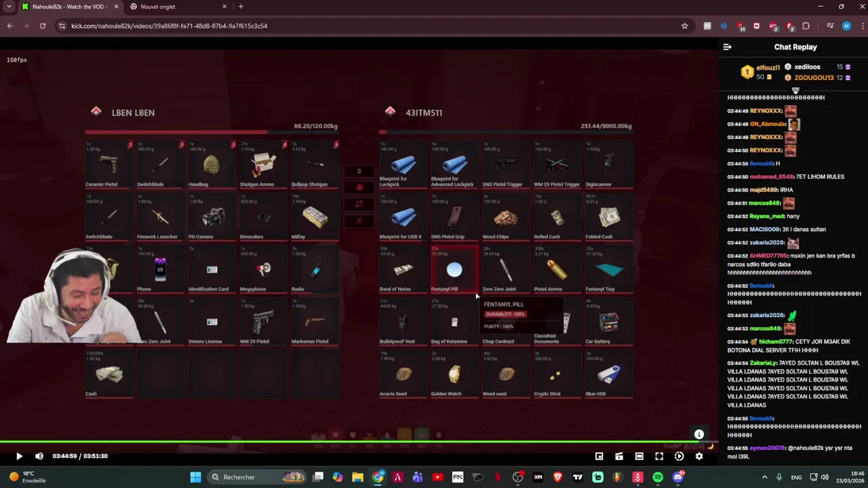
Task: Select the Band of Notes item
Action: pyautogui.click(x=403, y=269)
